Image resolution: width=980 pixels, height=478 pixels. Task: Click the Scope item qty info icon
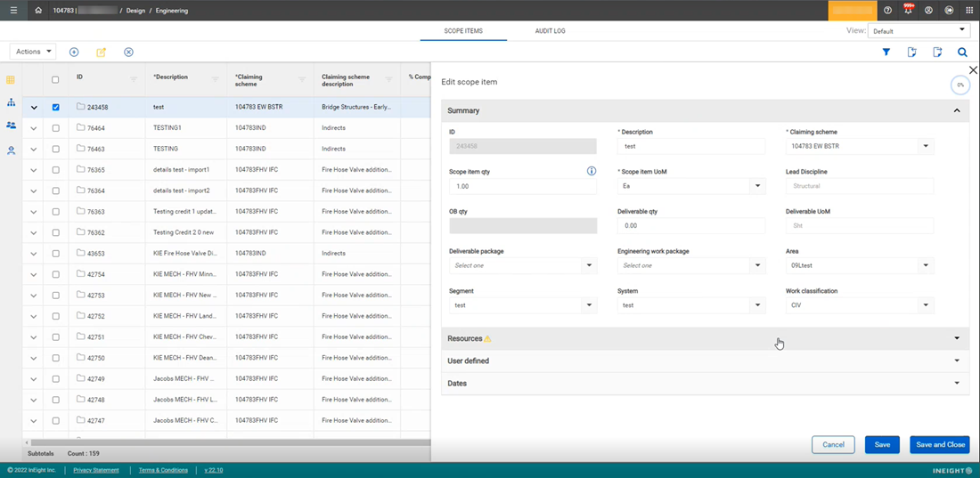click(x=591, y=171)
